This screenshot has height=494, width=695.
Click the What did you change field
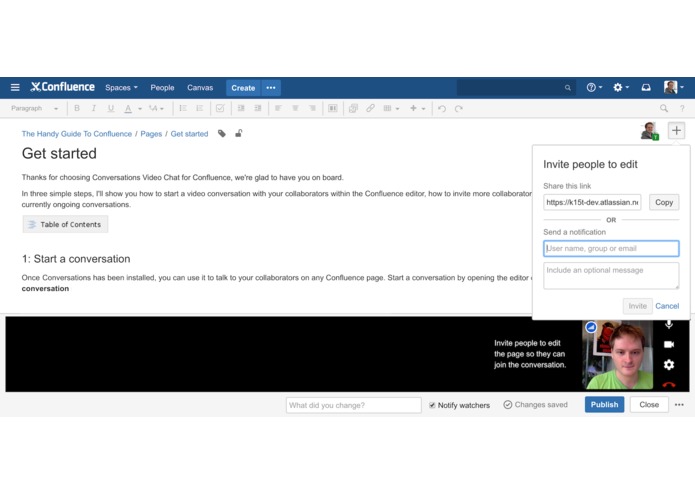coord(353,405)
